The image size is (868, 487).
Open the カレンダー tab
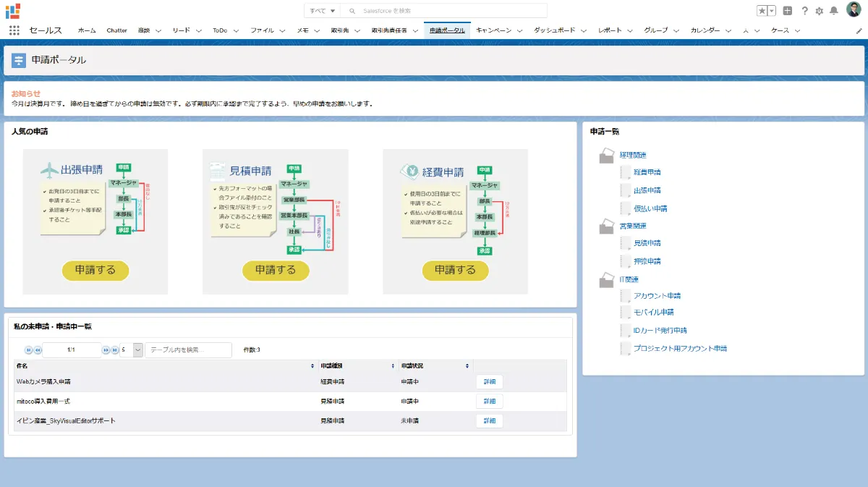point(705,30)
